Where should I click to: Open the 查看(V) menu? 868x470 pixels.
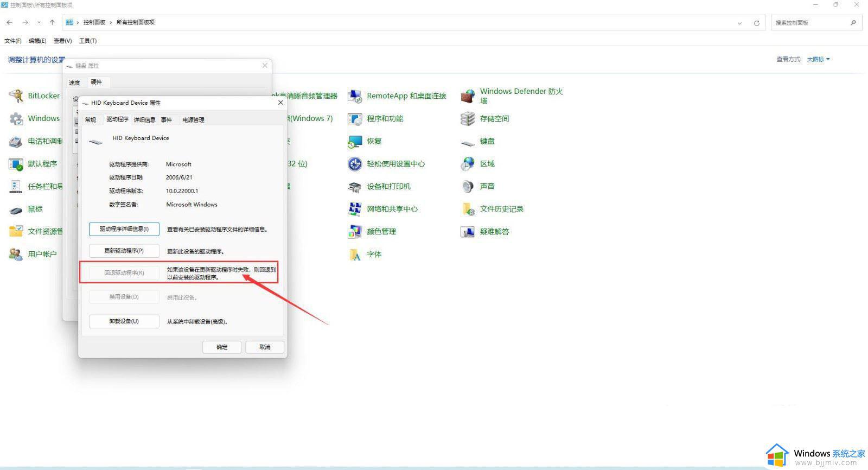coord(63,41)
